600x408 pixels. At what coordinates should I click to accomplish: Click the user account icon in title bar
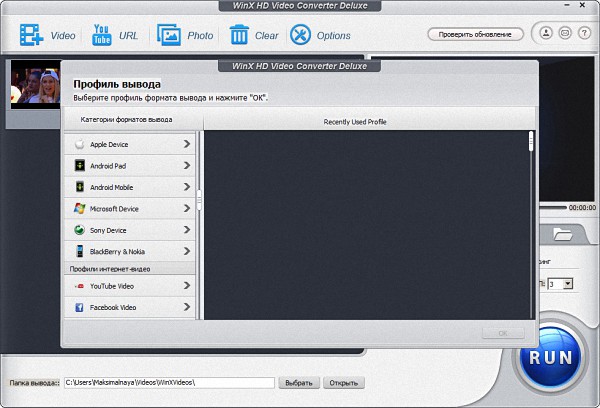tap(546, 34)
